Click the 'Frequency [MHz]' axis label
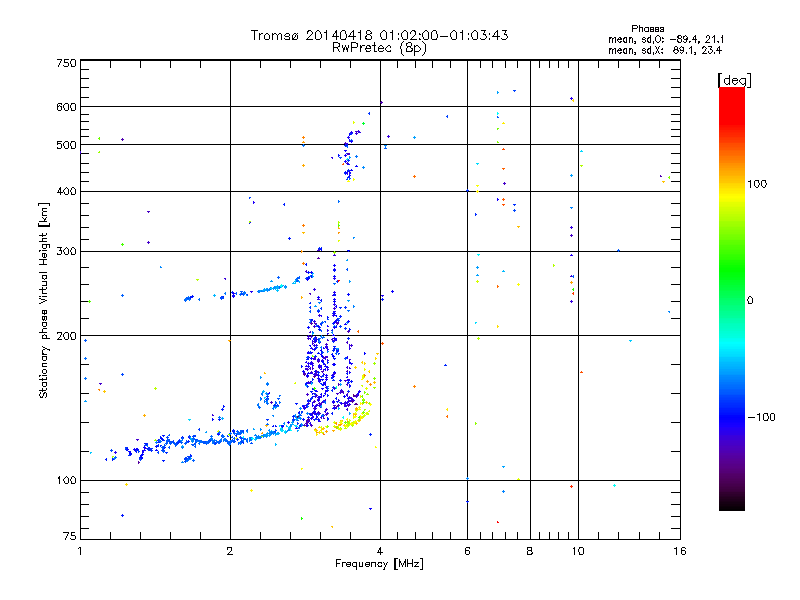This screenshot has width=800, height=600. pyautogui.click(x=379, y=564)
